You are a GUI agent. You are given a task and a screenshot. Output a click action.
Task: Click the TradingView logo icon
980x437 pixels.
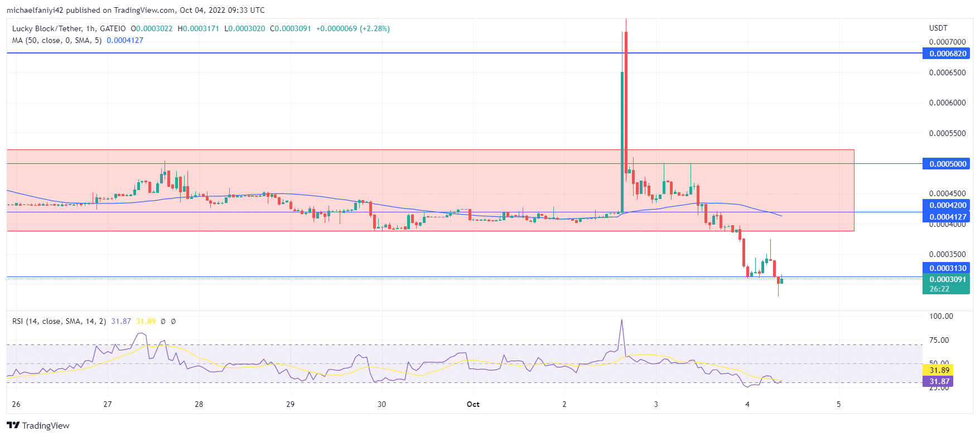point(13,425)
